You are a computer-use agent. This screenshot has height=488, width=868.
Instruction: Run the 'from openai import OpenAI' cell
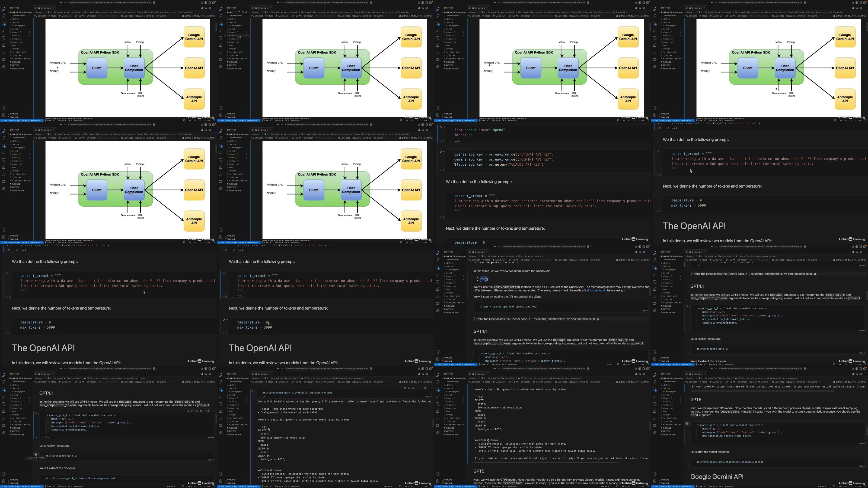tap(441, 127)
